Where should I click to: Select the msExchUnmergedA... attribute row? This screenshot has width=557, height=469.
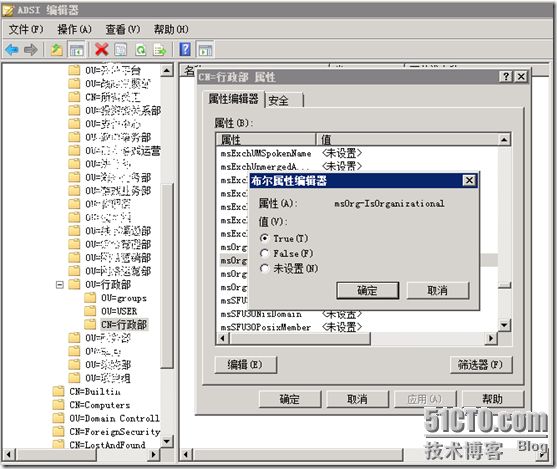pyautogui.click(x=357, y=166)
